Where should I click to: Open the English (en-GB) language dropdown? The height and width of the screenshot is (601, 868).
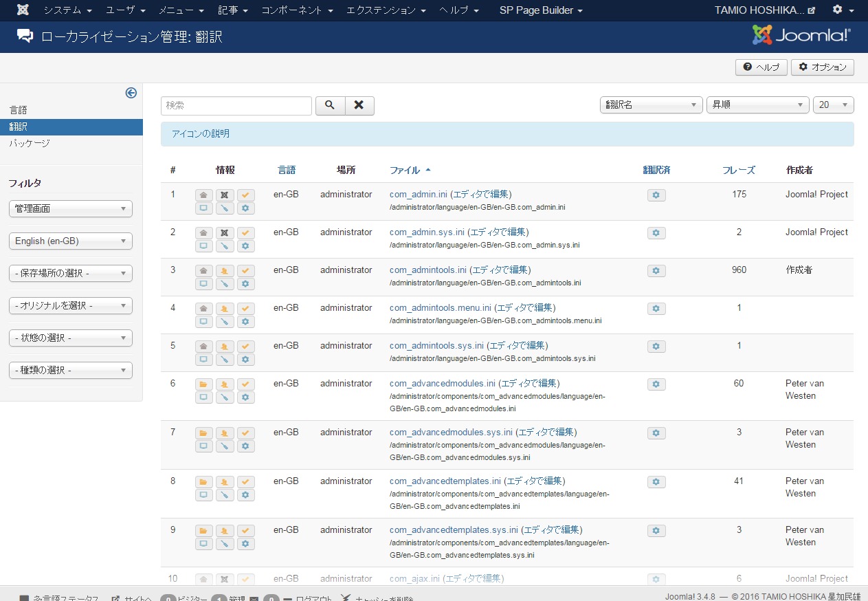[71, 241]
